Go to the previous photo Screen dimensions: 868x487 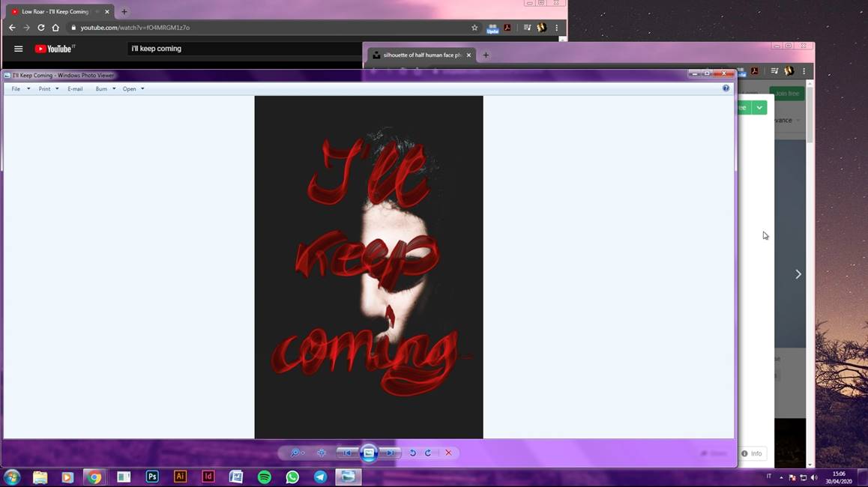(347, 453)
